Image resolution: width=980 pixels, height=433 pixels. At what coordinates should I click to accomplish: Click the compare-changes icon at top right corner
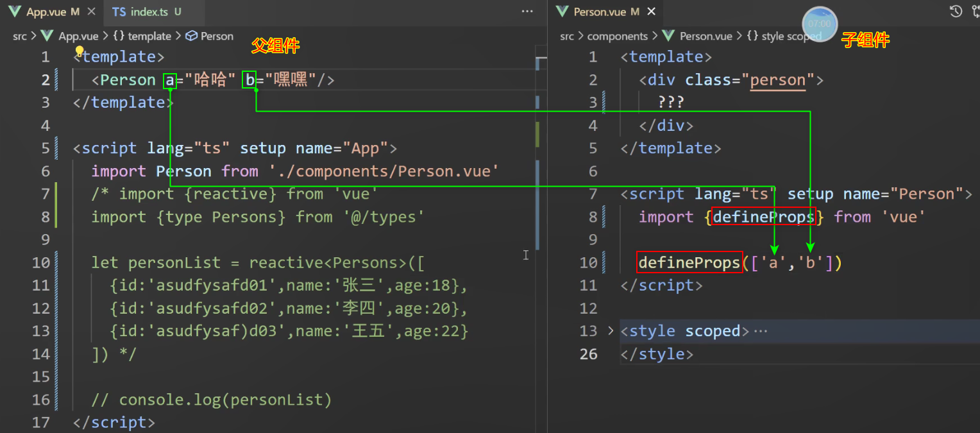[976, 11]
